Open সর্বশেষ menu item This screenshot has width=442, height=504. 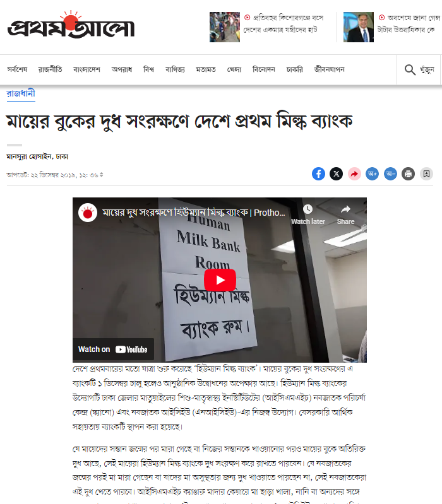[x=18, y=69]
